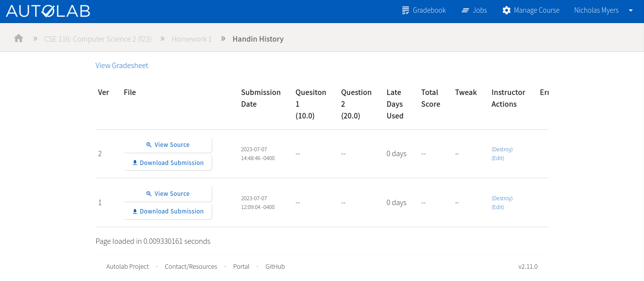Screen dimensions: 644x281
Task: Go to Homework 1 breadcrumb
Action: (192, 39)
